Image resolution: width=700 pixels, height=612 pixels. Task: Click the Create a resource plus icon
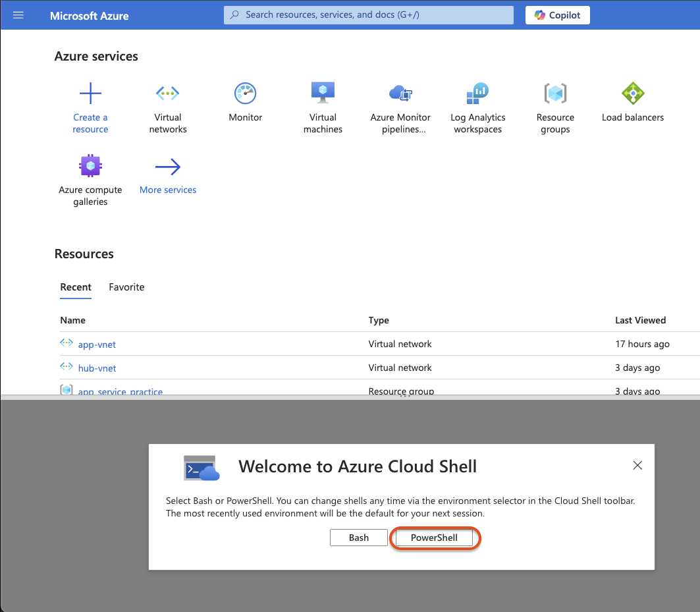(91, 93)
